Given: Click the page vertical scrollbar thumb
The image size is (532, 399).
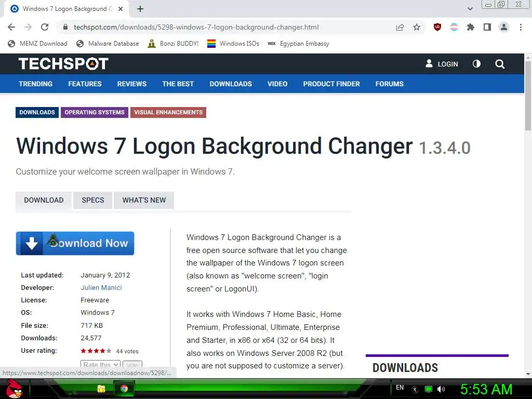Looking at the screenshot, I should 528,96.
